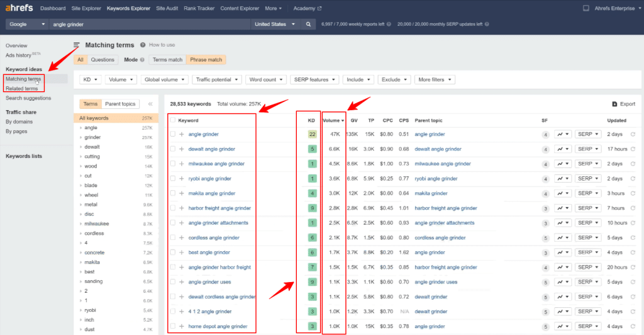The width and height of the screenshot is (644, 335).
Task: Toggle the select-all keywords checkbox
Action: point(172,120)
